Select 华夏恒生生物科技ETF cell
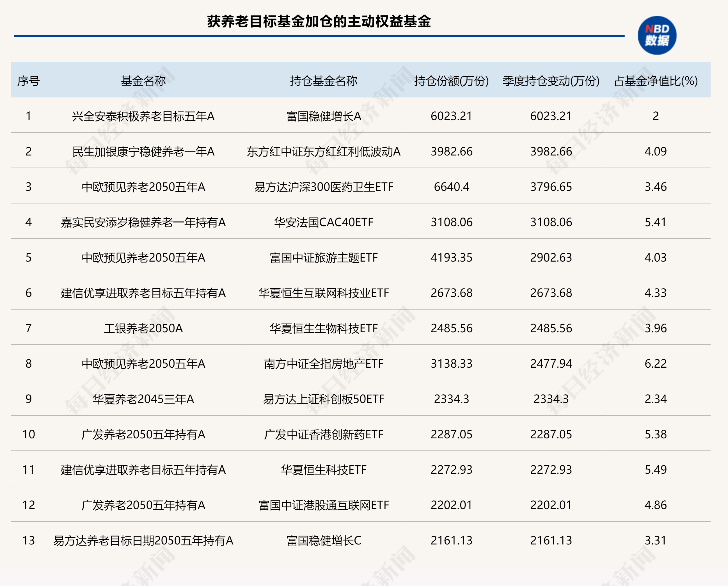This screenshot has width=728, height=586. (x=324, y=328)
